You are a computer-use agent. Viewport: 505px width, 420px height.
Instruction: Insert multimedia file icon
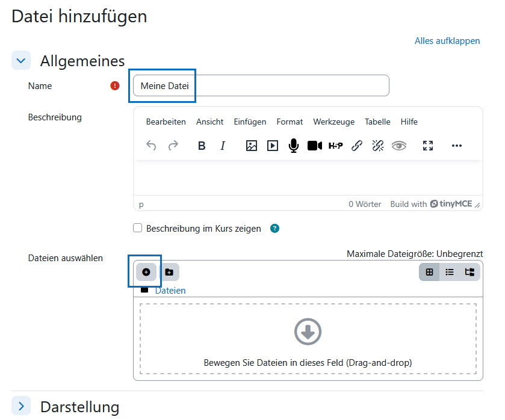point(273,146)
